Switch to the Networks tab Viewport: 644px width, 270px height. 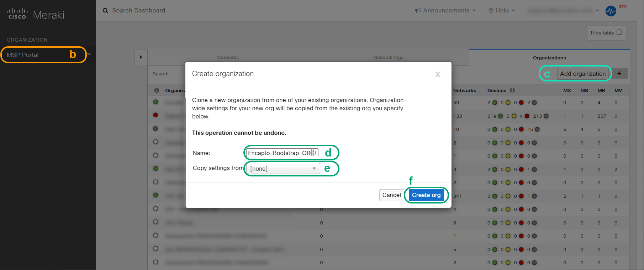(228, 57)
